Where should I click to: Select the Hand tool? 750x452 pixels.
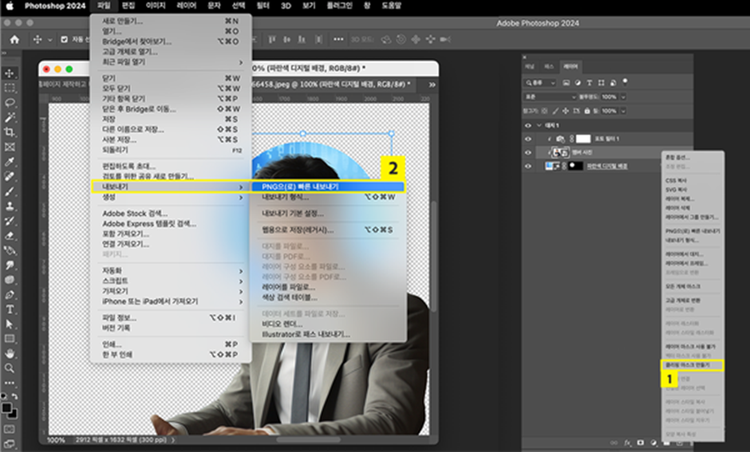[10, 353]
